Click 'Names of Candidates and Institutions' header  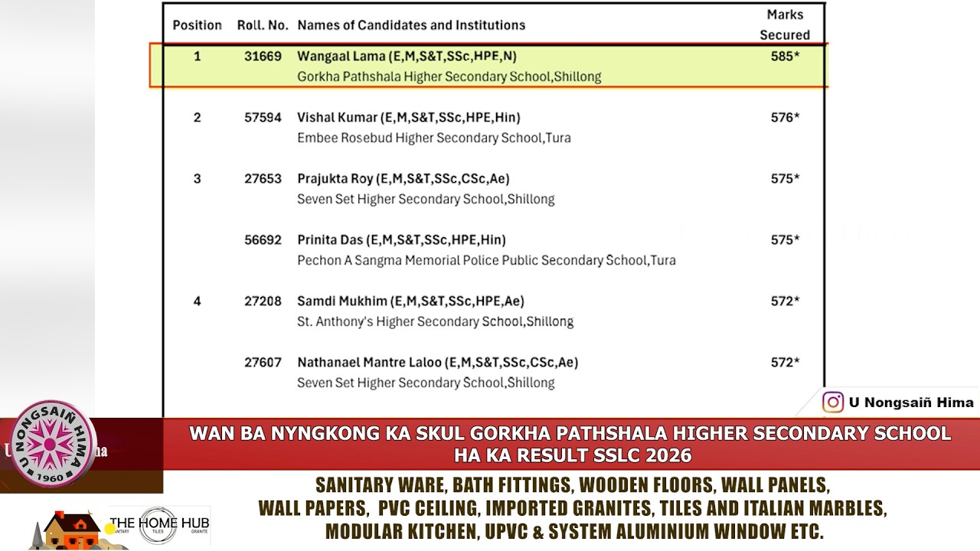[x=411, y=25]
